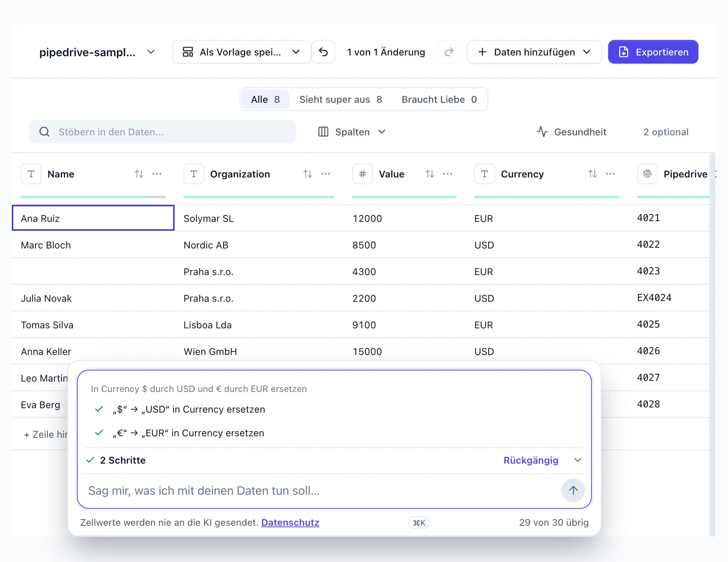Expand the 2 Schritte details chevron
The width and height of the screenshot is (728, 562).
578,460
